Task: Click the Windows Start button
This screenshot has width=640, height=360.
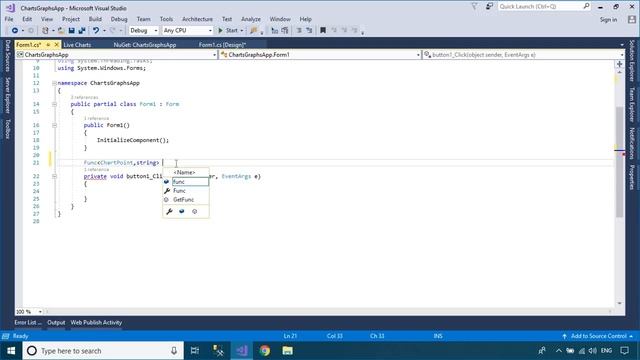Action: click(11, 351)
